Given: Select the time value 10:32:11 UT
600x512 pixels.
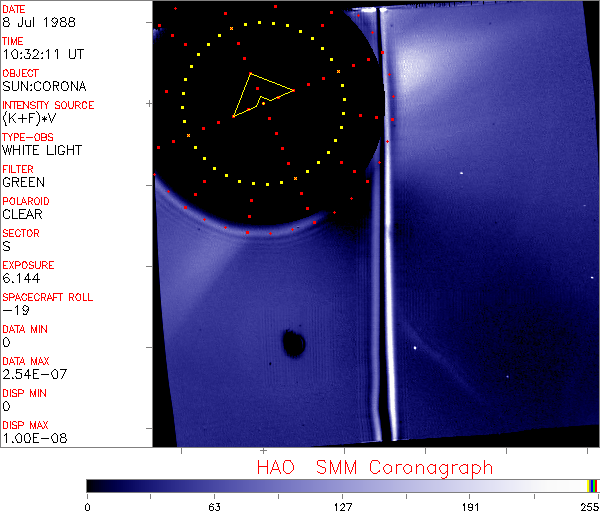Looking at the screenshot, I should click(x=41, y=55).
